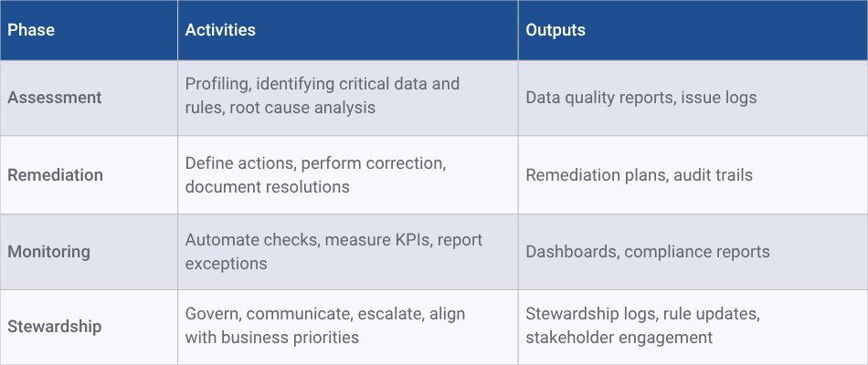Select the word 'exceptions' in Monitoring row
This screenshot has width=868, height=365.
point(226,265)
